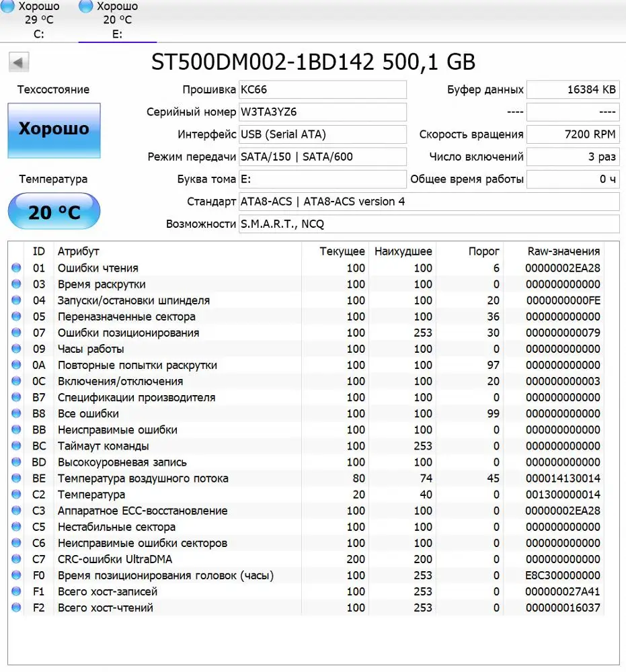Select the Переназначенные сектора attribute name

(x=126, y=317)
